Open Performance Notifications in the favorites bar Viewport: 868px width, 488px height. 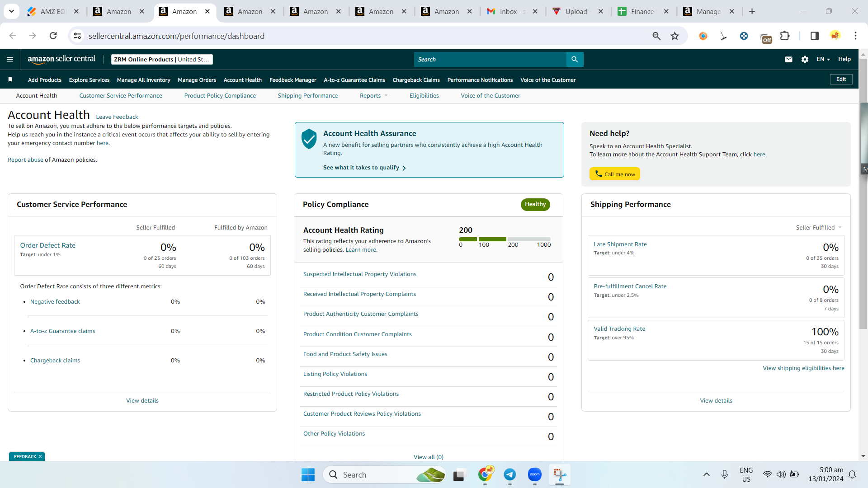click(x=480, y=80)
